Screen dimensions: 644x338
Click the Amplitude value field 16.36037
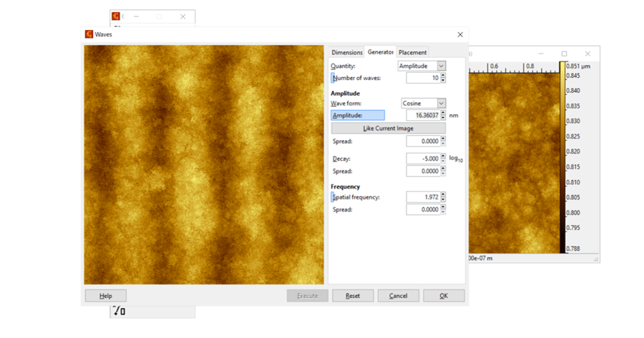click(x=423, y=115)
